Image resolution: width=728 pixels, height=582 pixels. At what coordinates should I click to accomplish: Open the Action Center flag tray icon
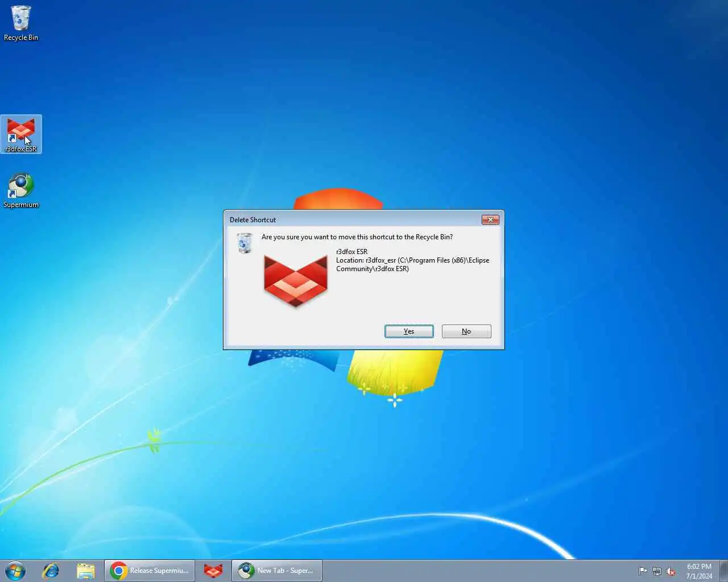[x=643, y=571]
